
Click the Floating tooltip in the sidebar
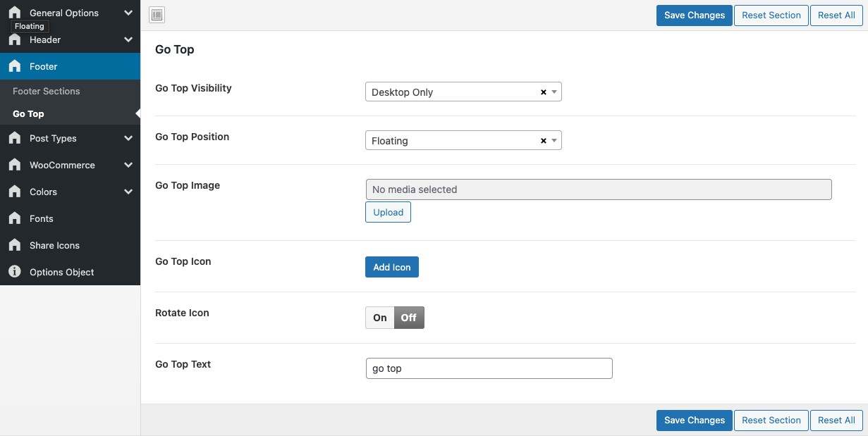point(30,26)
